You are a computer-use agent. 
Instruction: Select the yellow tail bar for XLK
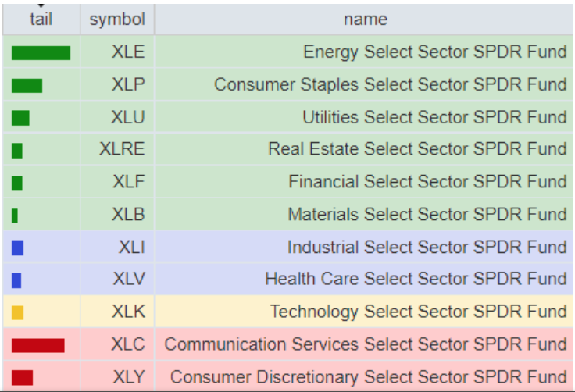coord(18,312)
